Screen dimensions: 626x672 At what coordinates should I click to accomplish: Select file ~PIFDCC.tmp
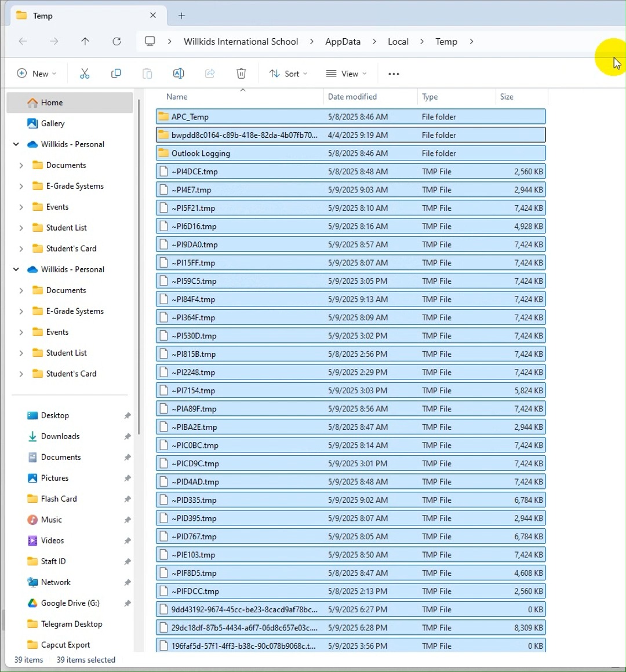click(x=351, y=591)
